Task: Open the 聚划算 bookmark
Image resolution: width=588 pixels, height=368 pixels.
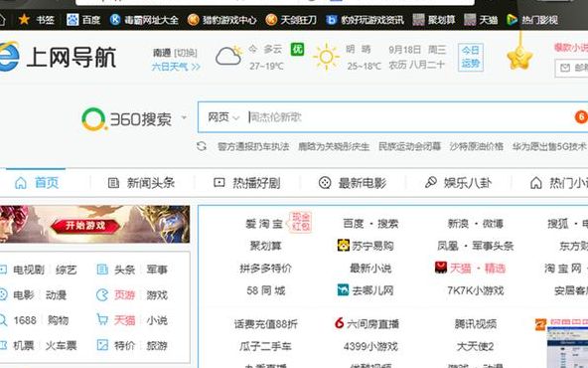Action: (434, 20)
